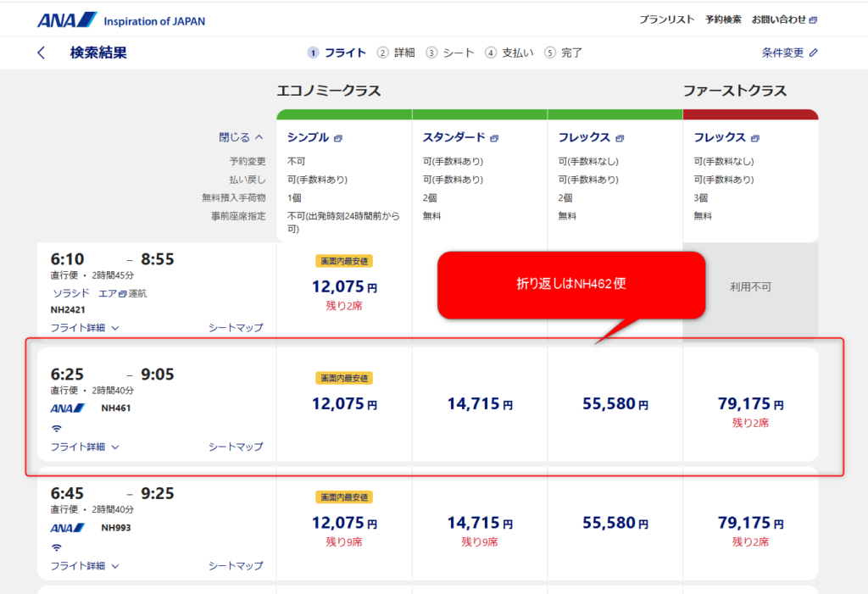Choose 79,175円 first class fare on NH993

(x=750, y=524)
